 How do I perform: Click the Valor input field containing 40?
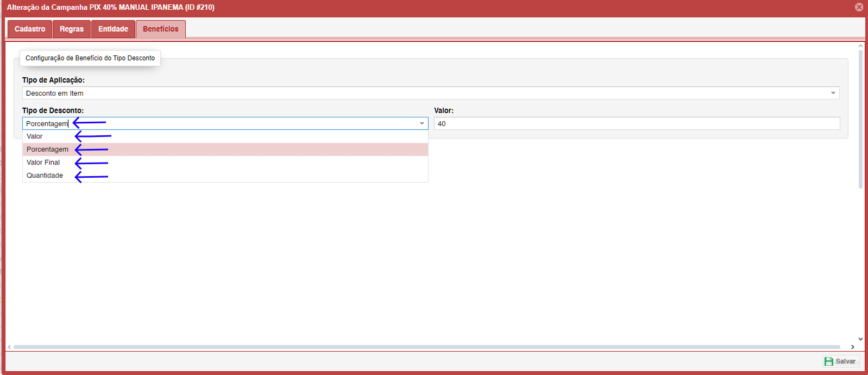tap(637, 124)
